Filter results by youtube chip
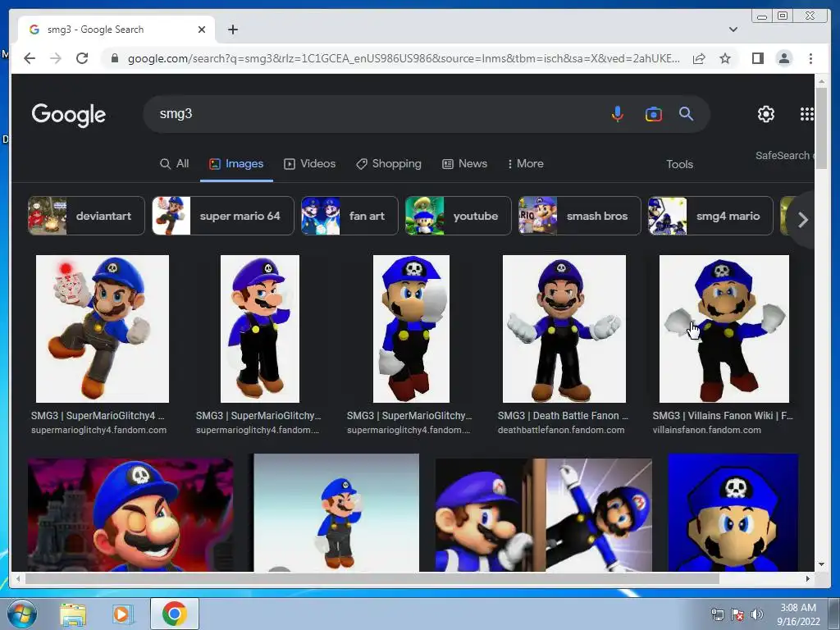This screenshot has width=840, height=630. [458, 216]
